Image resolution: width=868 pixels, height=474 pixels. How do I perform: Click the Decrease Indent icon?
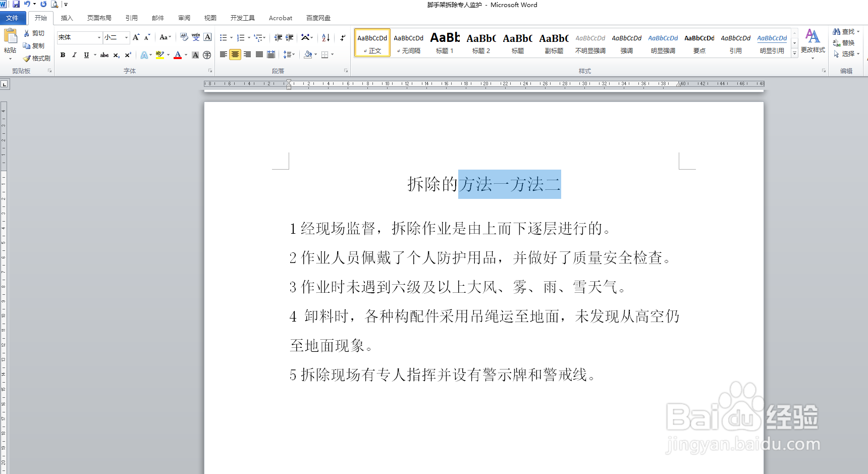point(278,37)
